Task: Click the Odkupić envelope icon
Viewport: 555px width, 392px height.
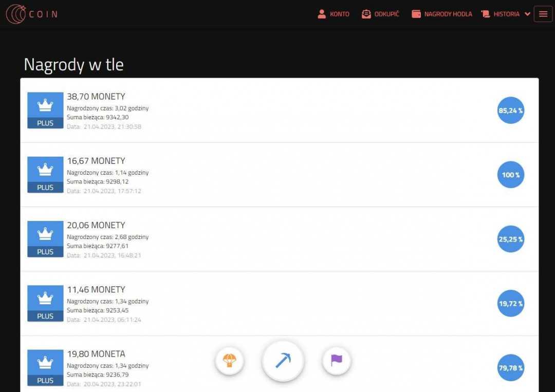Action: 365,14
